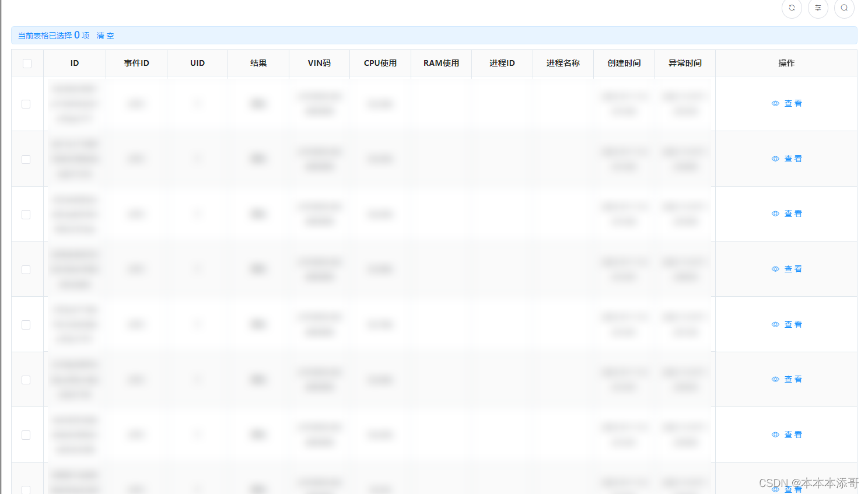
Task: Click the UID column header
Action: pos(197,63)
